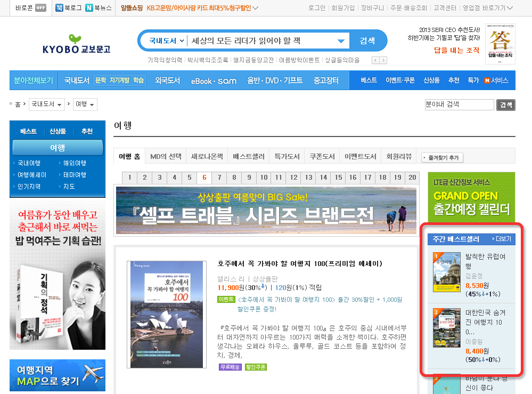This screenshot has height=394, width=532.
Task: Select the sidebar 신상품 tab
Action: click(58, 131)
